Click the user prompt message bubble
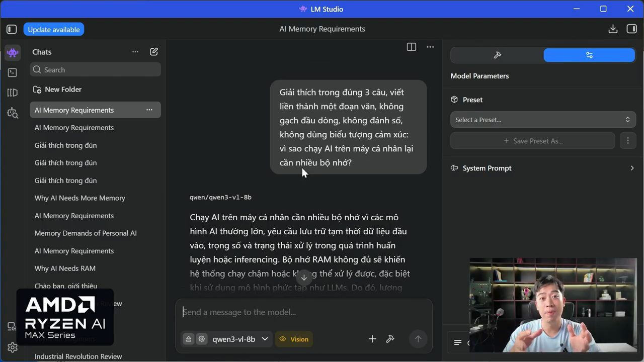Image resolution: width=644 pixels, height=362 pixels. [x=348, y=127]
